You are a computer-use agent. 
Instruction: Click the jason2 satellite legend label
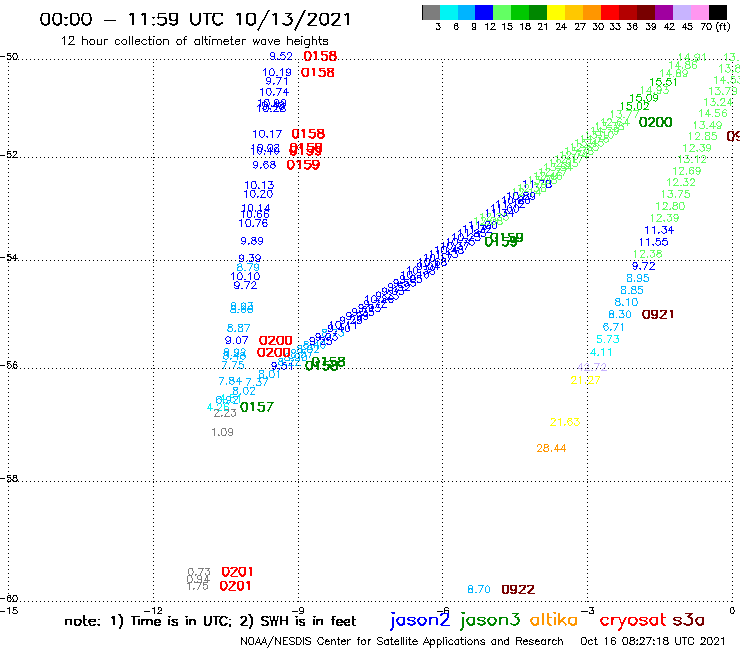tap(420, 620)
